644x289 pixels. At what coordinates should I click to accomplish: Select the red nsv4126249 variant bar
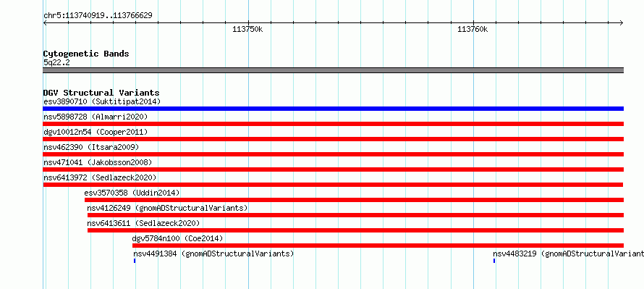356,215
